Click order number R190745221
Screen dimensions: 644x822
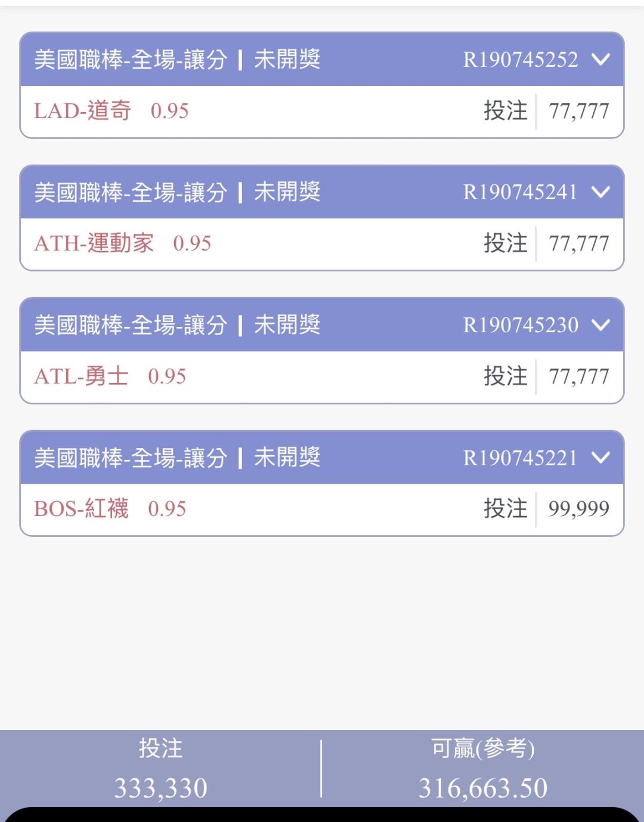pos(520,458)
